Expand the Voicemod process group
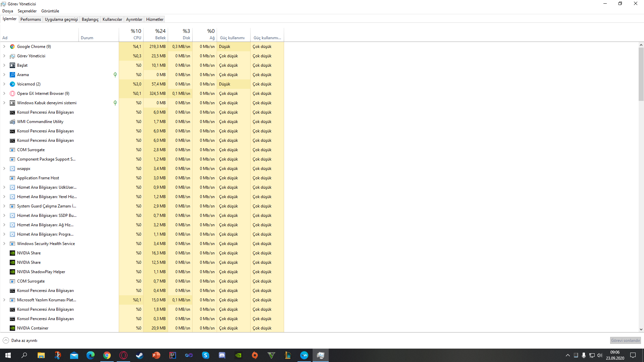This screenshot has width=644, height=362. point(4,84)
